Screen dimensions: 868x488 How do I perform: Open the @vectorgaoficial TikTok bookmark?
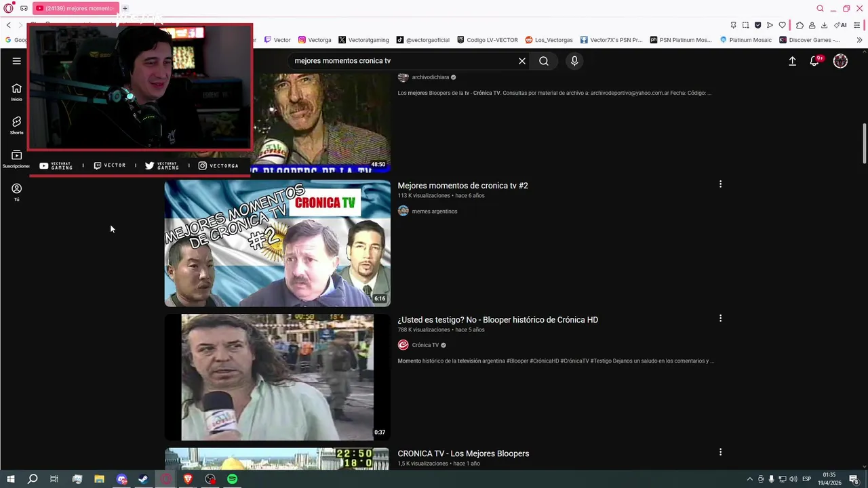[x=423, y=40]
